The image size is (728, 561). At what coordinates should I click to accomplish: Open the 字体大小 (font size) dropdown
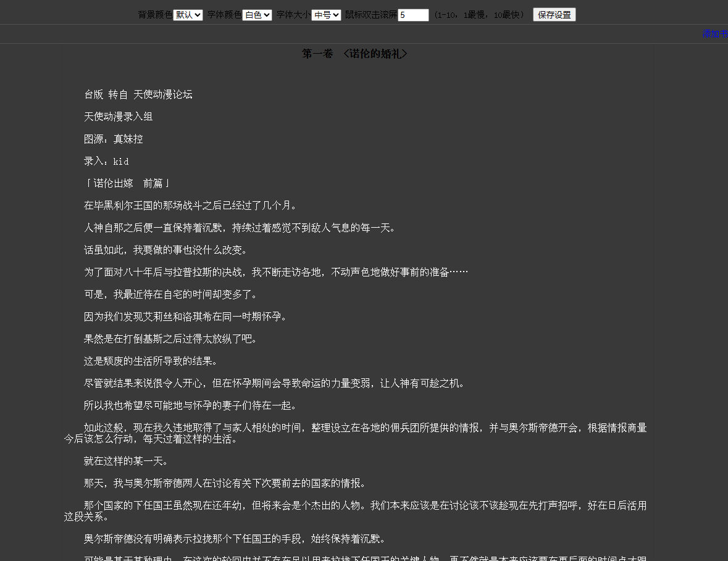click(x=326, y=15)
